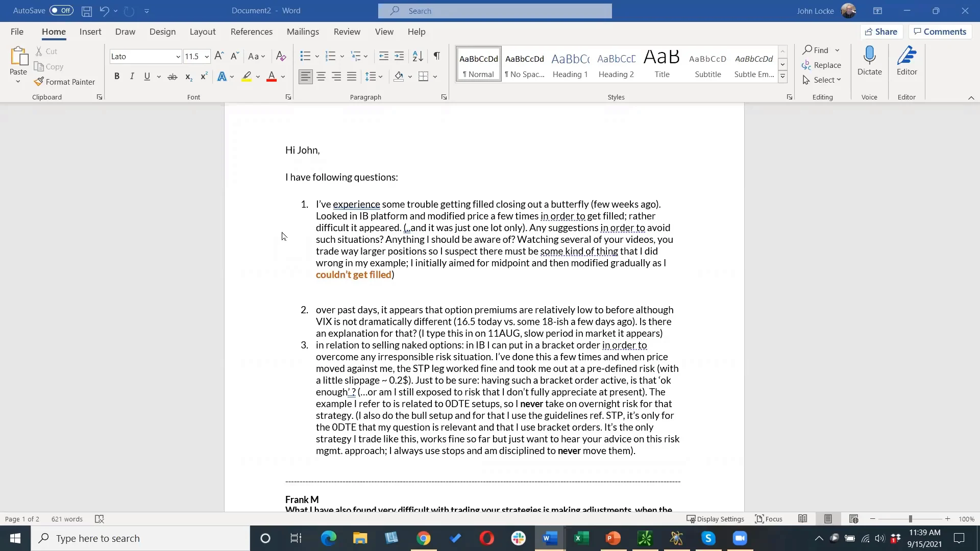Toggle Bold formatting
Screen dimensions: 980x551
pyautogui.click(x=117, y=77)
